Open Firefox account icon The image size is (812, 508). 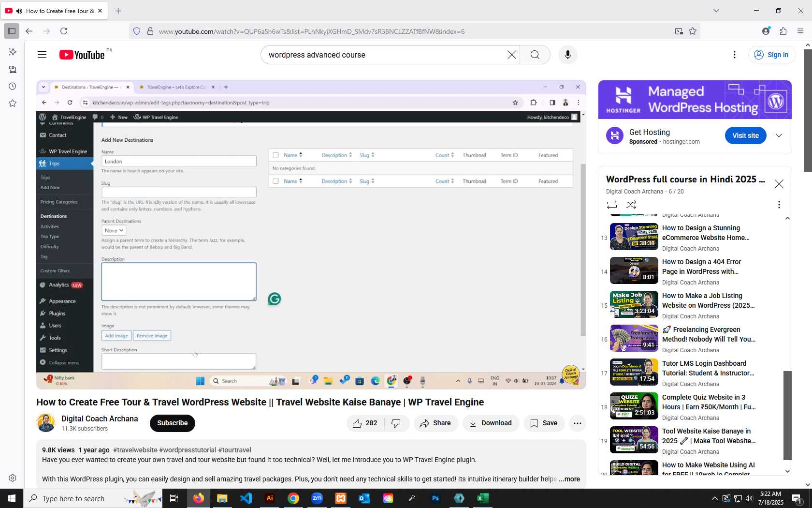766,31
